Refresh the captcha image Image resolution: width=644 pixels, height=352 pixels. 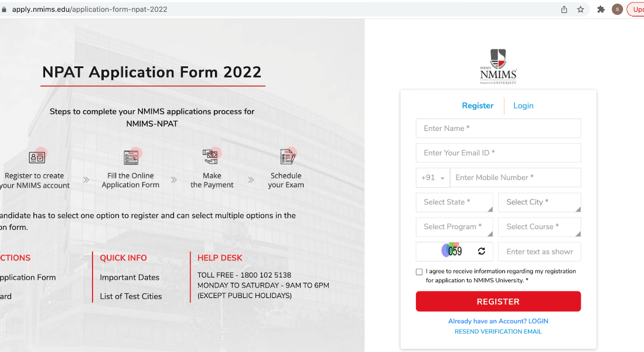[481, 251]
